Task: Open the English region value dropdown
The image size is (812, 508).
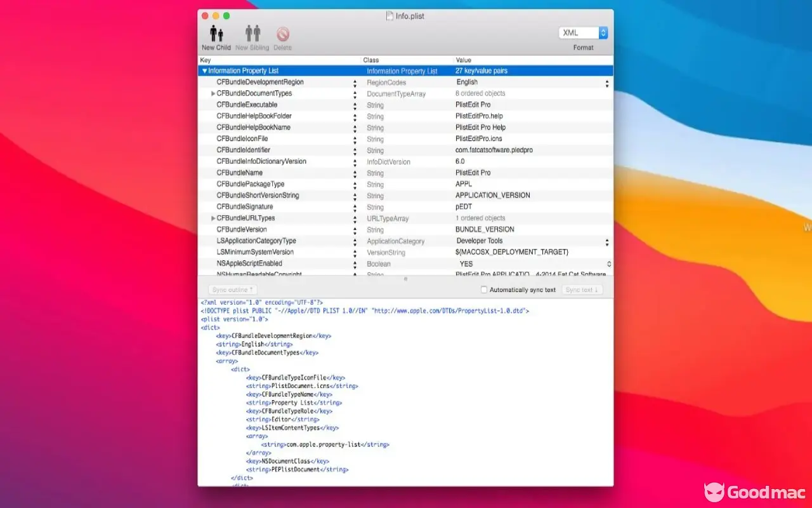Action: [606, 83]
